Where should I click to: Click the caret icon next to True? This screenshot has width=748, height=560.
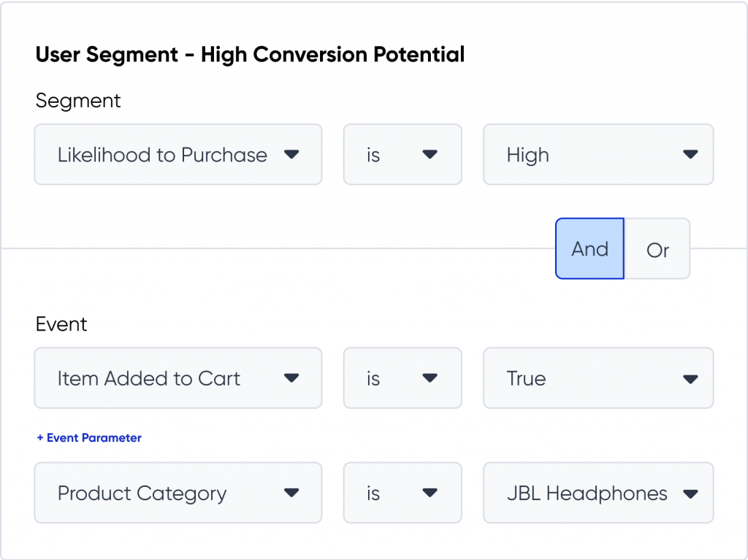[x=690, y=378]
